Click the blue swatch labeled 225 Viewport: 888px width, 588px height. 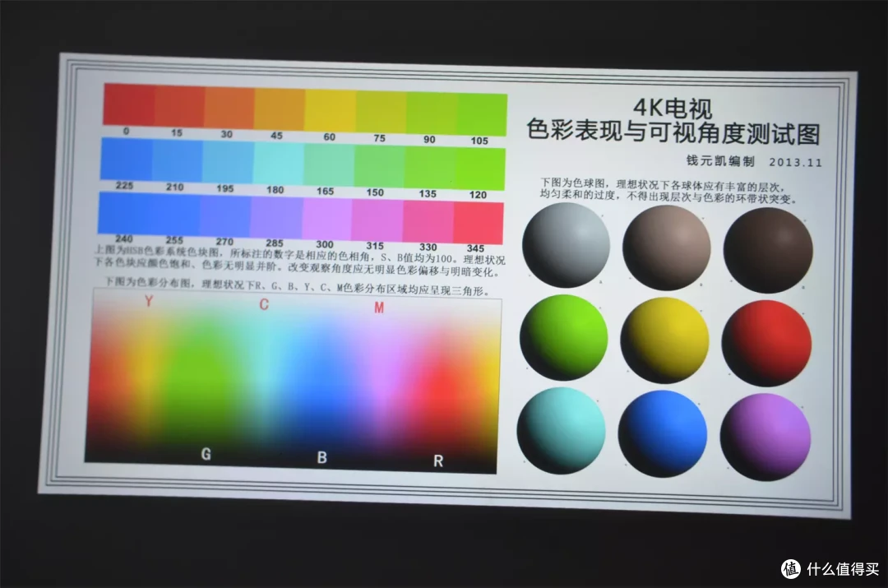click(x=127, y=160)
